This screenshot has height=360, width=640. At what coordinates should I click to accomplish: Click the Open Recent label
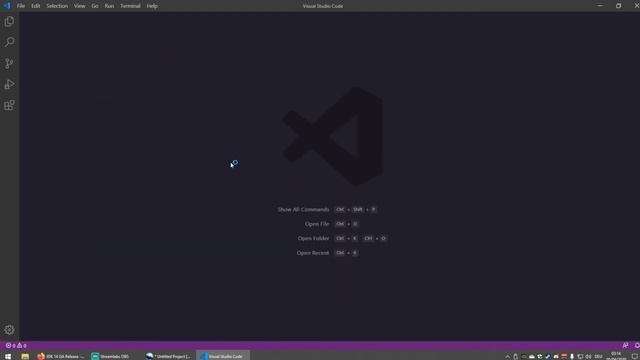click(x=313, y=253)
